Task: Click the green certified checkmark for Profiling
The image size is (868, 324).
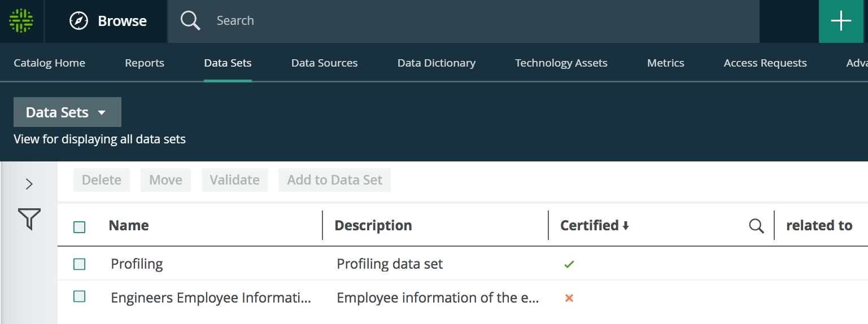Action: (569, 264)
